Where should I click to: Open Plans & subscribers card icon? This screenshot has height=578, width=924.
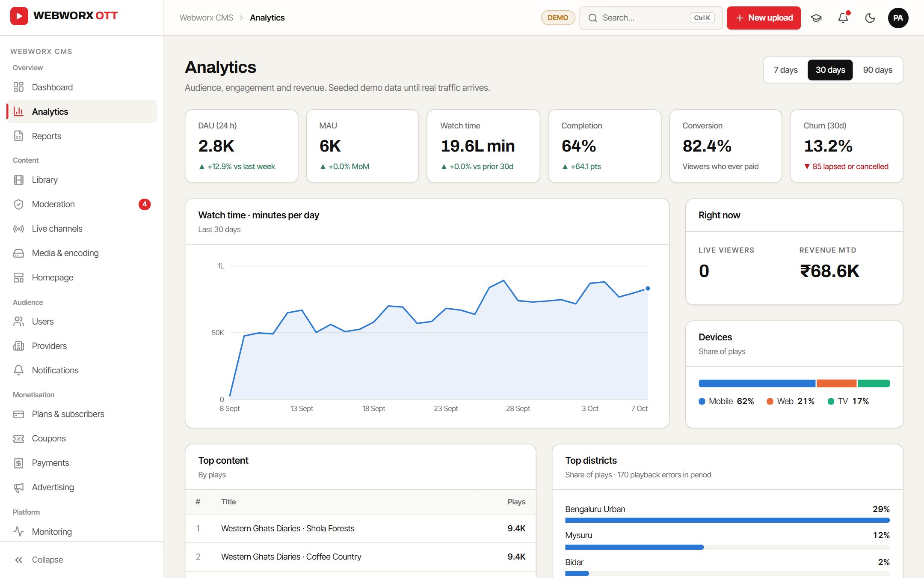click(x=18, y=414)
